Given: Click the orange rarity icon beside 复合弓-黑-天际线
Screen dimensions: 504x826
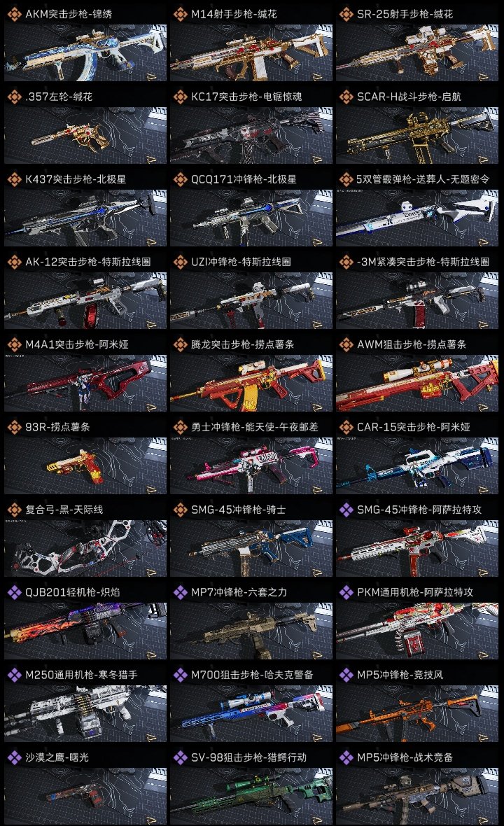Looking at the screenshot, I should pos(14,510).
